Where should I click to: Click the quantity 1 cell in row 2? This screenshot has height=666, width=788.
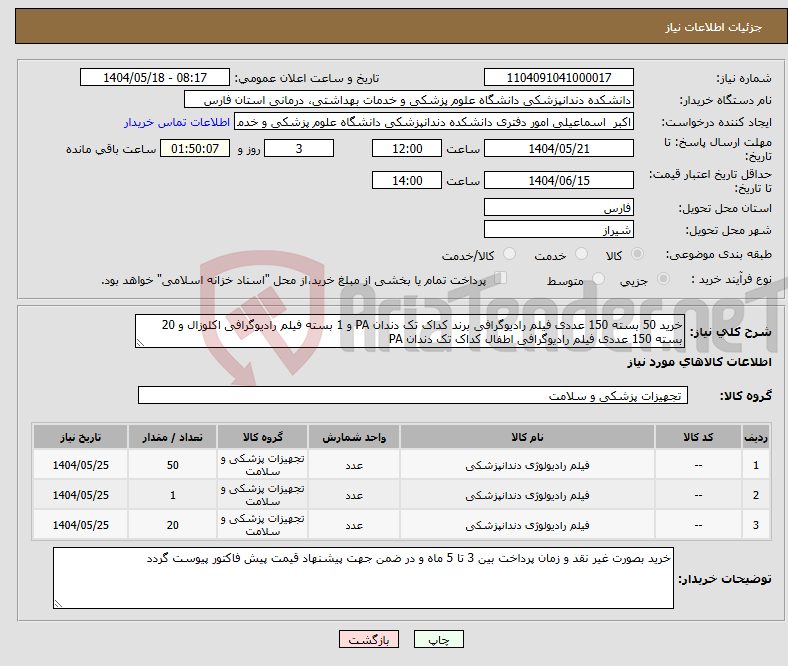coord(172,495)
